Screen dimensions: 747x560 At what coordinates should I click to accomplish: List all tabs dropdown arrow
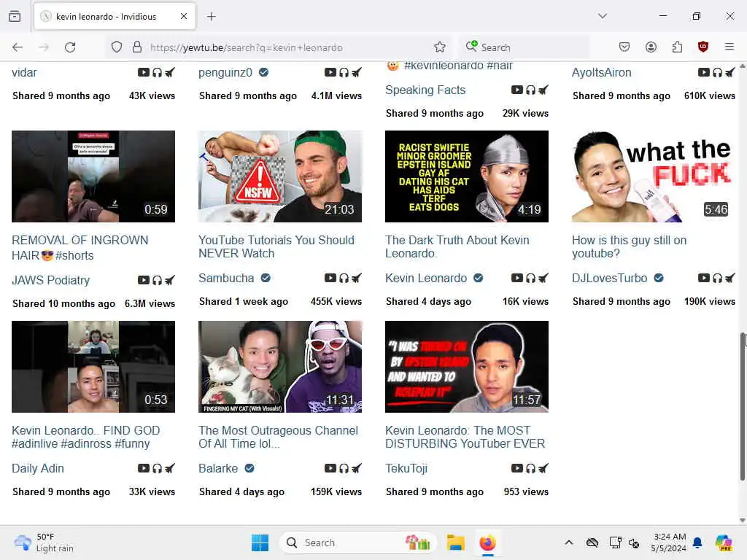tap(603, 16)
